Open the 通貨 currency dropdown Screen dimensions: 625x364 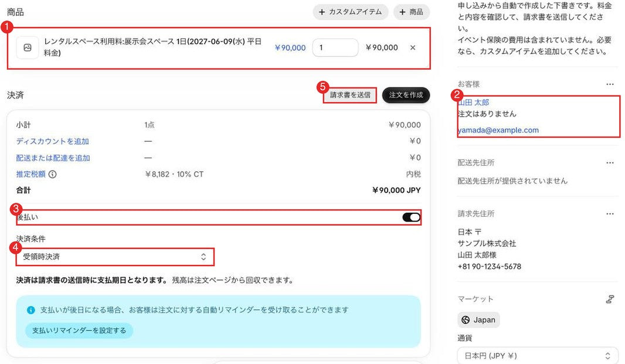[538, 356]
